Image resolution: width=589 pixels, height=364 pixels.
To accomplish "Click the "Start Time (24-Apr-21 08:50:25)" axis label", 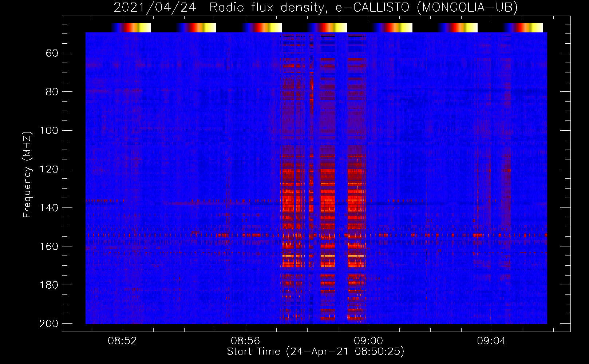I will click(x=316, y=352).
